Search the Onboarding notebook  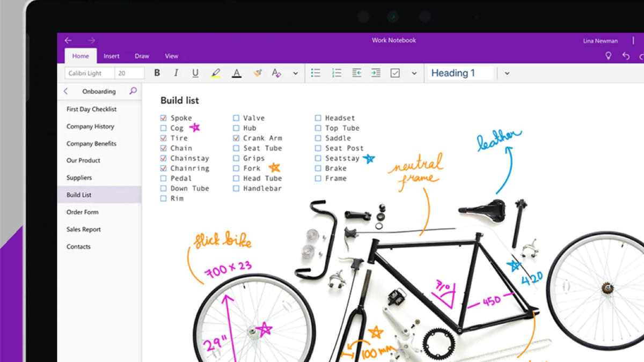pos(133,91)
